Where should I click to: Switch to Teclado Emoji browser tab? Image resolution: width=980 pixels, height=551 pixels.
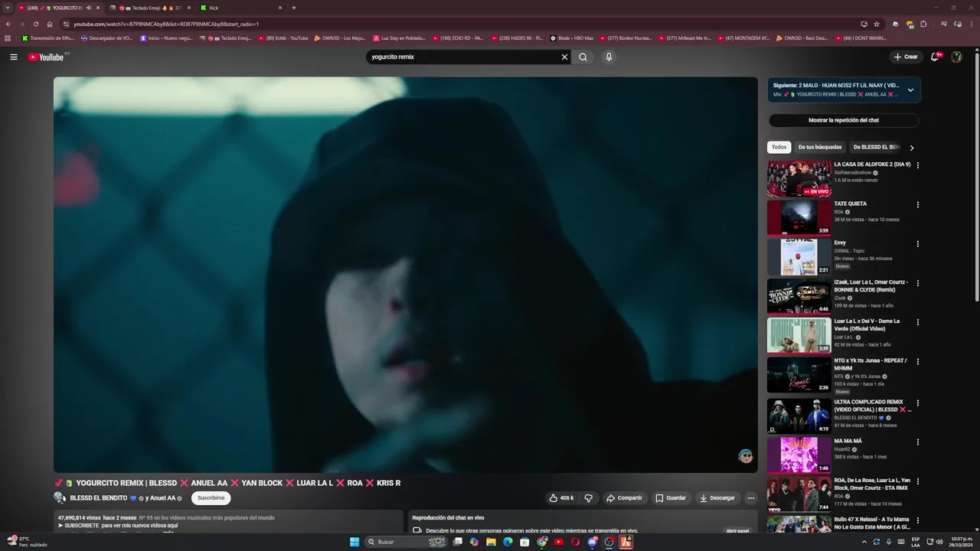(150, 8)
